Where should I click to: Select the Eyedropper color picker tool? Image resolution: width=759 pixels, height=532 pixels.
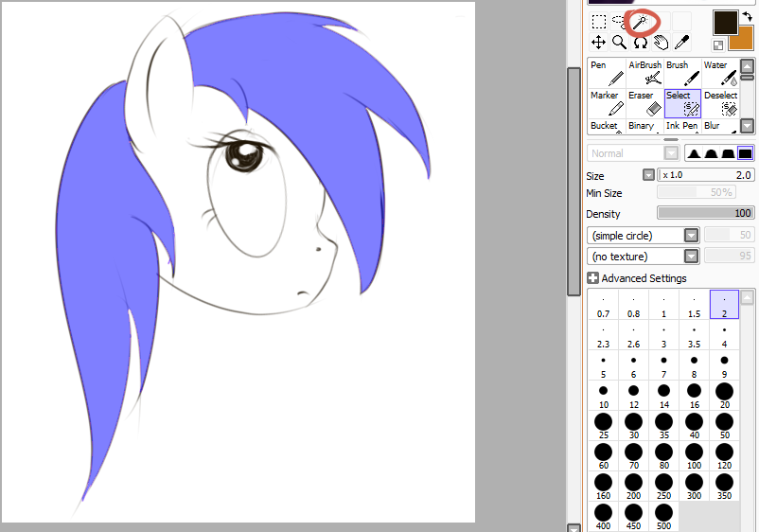coord(681,43)
